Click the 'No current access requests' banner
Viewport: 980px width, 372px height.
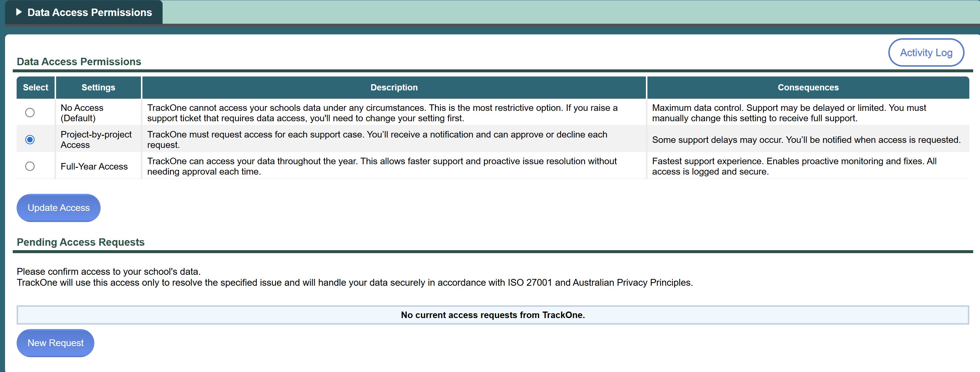(x=492, y=314)
